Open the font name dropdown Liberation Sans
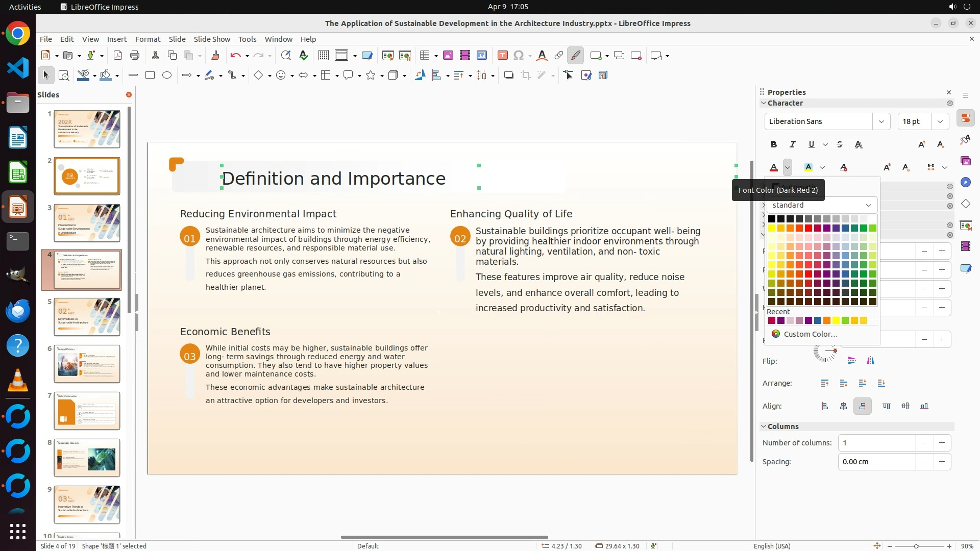 point(881,121)
